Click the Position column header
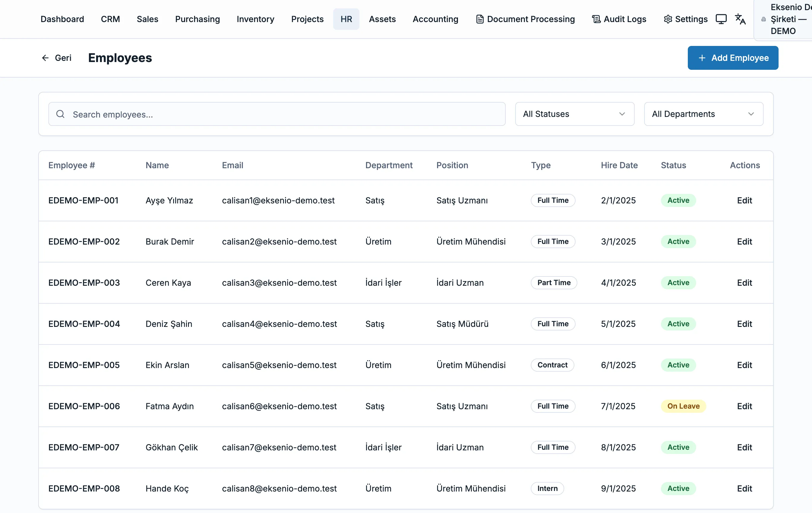Viewport: 812px width, 513px height. (452, 165)
